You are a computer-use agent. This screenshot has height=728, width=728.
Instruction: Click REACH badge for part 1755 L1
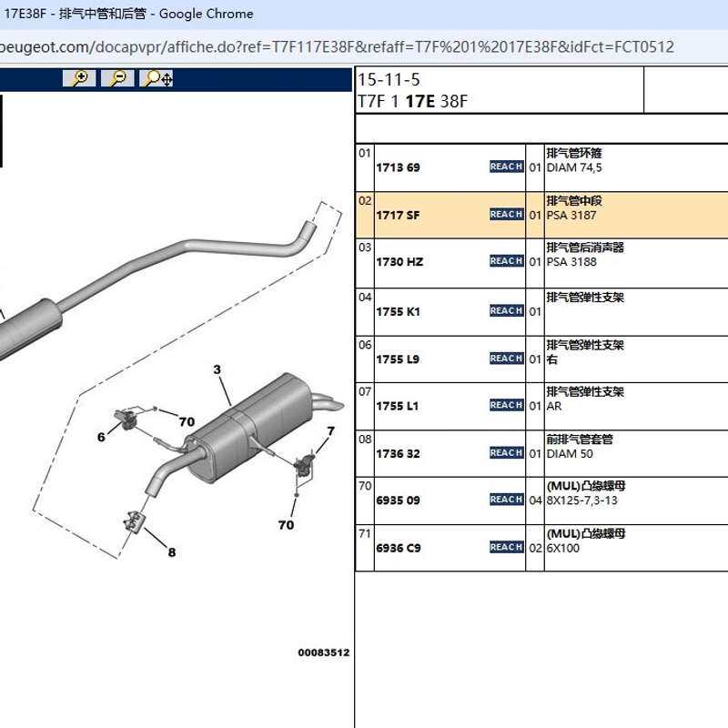(507, 405)
